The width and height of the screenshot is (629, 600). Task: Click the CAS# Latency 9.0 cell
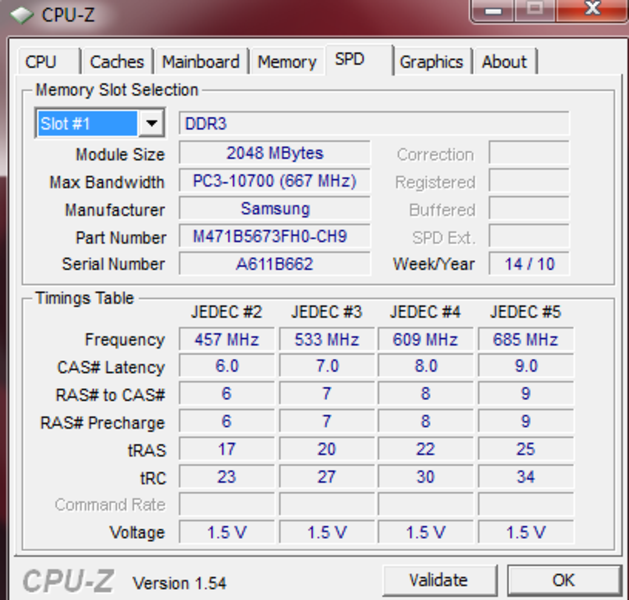point(526,366)
